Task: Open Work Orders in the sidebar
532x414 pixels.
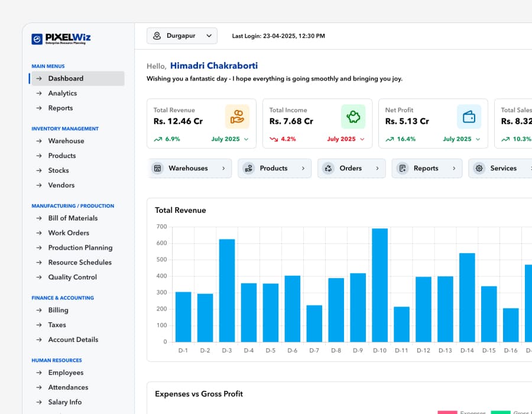Action: coord(77,233)
